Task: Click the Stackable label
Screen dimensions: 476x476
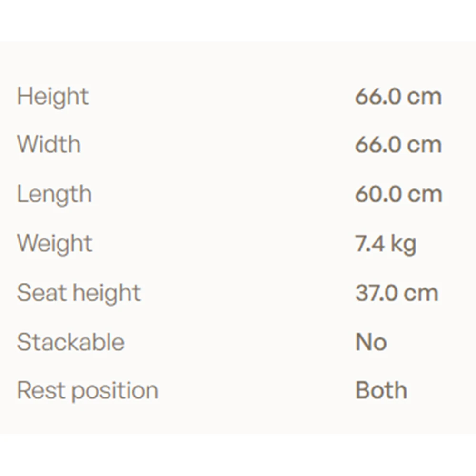Action: 71,342
